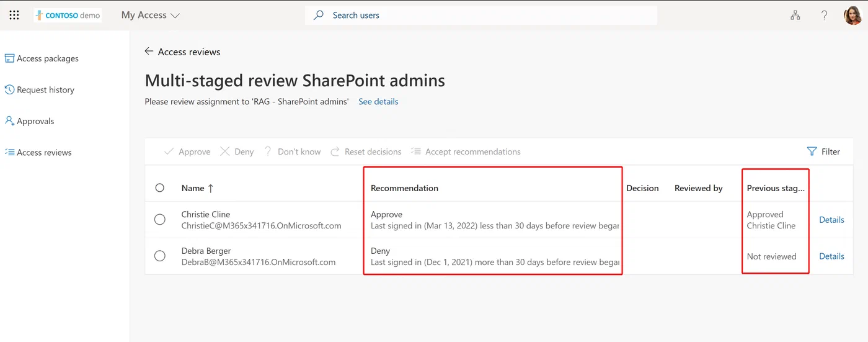Click the name Christie Cline
This screenshot has height=342, width=868.
coord(206,214)
